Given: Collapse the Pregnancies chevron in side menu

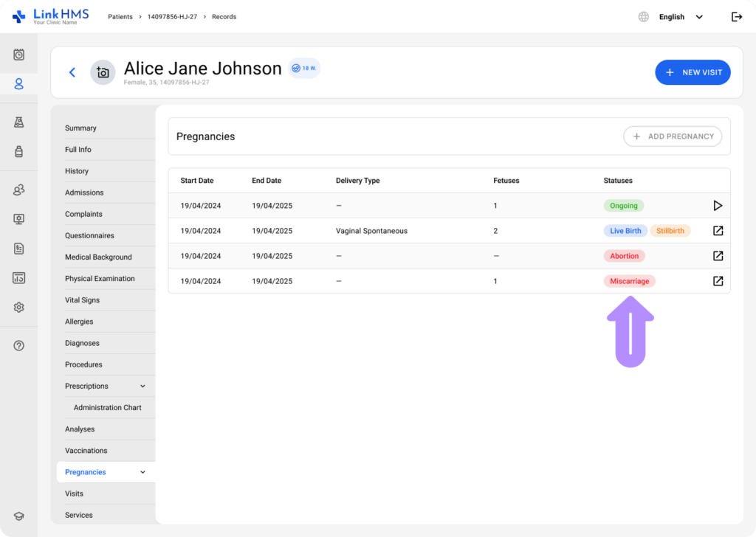Looking at the screenshot, I should pyautogui.click(x=142, y=472).
